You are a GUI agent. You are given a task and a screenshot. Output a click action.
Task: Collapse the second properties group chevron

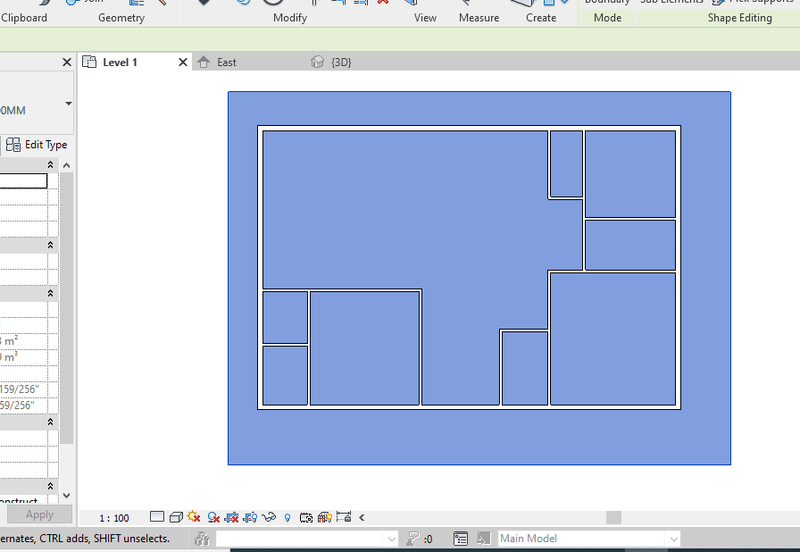[51, 245]
